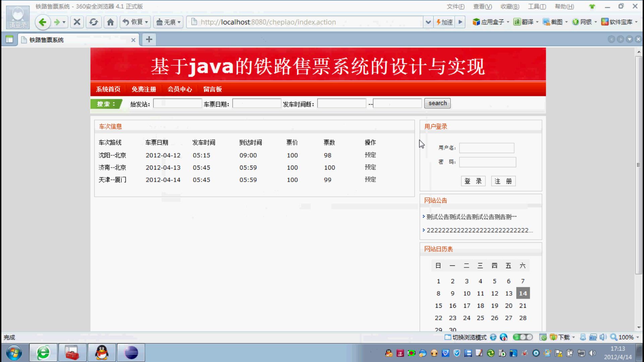
Task: Select day 14 in the site calendar
Action: click(523, 293)
